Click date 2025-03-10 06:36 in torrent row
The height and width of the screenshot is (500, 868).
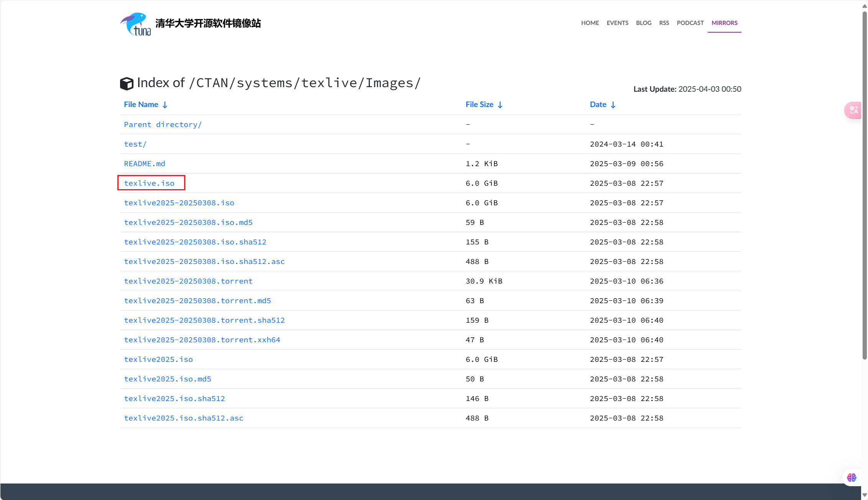coord(626,281)
